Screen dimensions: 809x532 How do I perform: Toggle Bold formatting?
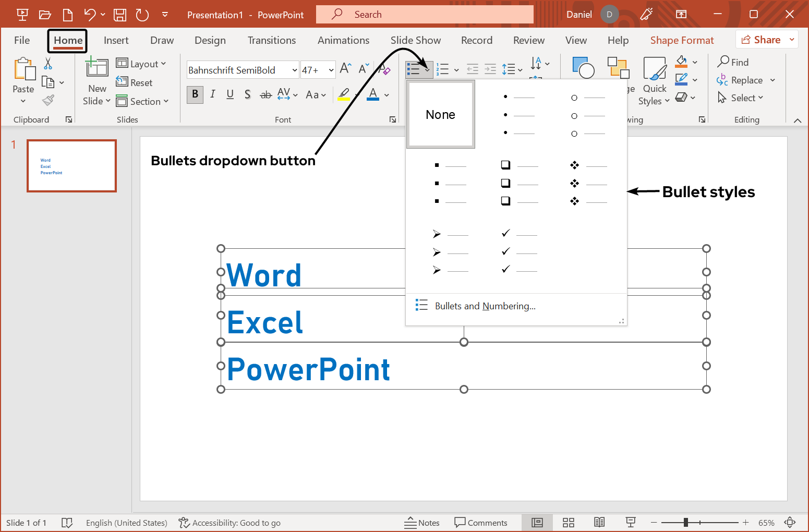coord(195,94)
